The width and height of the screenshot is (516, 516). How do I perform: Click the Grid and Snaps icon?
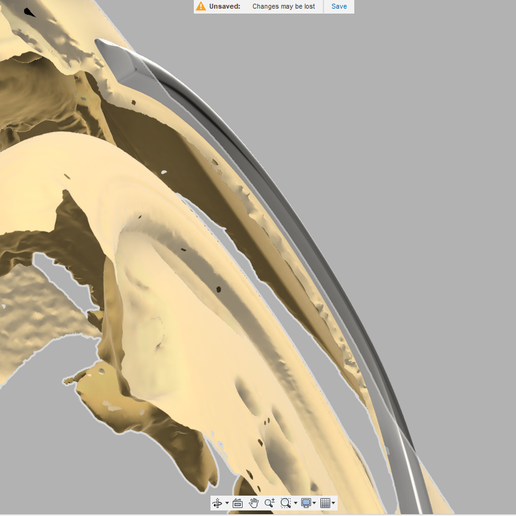pos(325,503)
